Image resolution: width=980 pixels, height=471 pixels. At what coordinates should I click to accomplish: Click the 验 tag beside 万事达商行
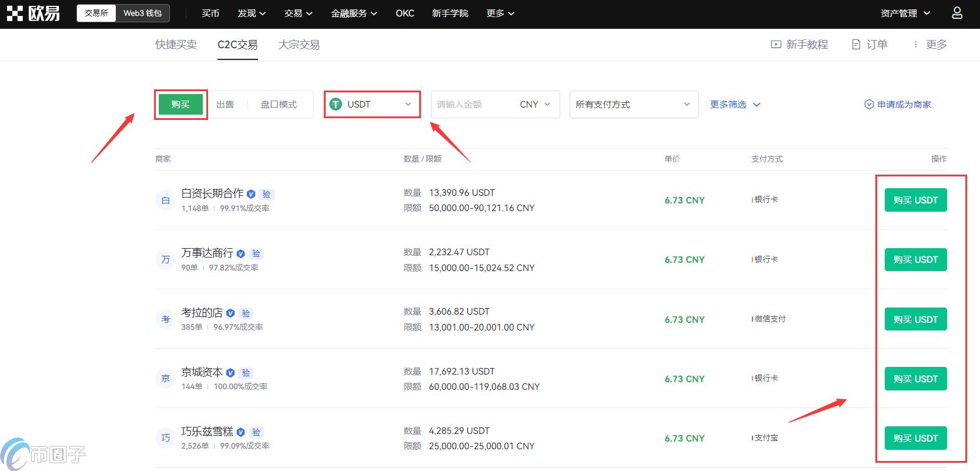[x=256, y=253]
